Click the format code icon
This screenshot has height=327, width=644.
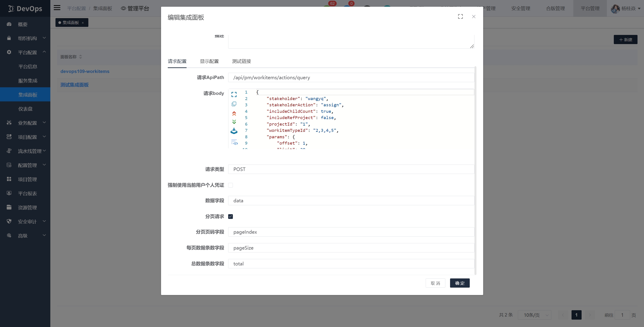(234, 142)
